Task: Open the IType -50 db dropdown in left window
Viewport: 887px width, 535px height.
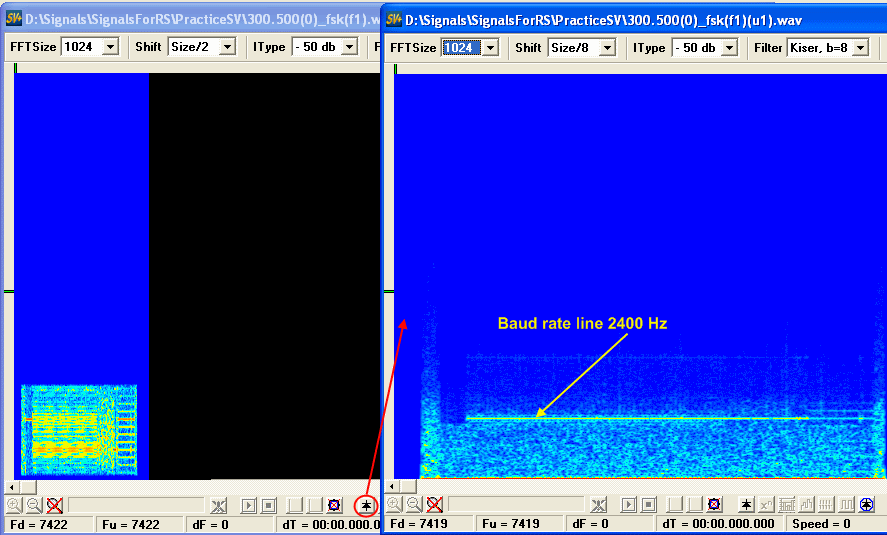Action: coord(353,47)
